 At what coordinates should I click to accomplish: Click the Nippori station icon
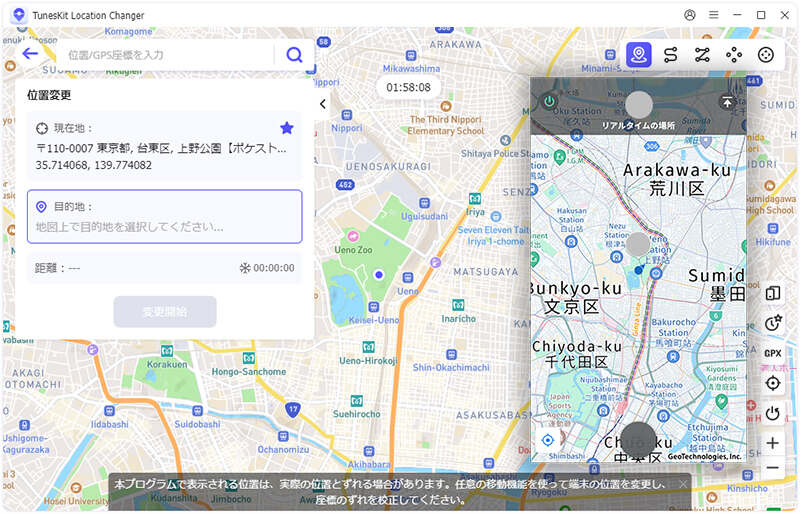tap(347, 115)
